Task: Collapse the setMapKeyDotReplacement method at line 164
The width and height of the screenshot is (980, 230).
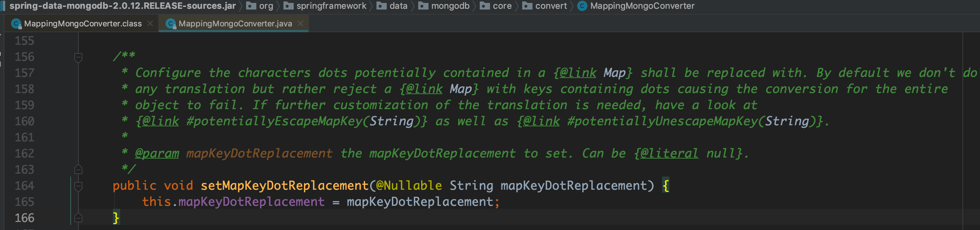Action: click(78, 186)
